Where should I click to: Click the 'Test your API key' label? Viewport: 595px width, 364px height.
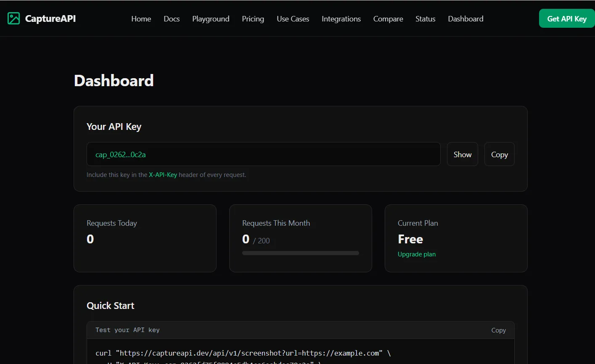click(127, 330)
